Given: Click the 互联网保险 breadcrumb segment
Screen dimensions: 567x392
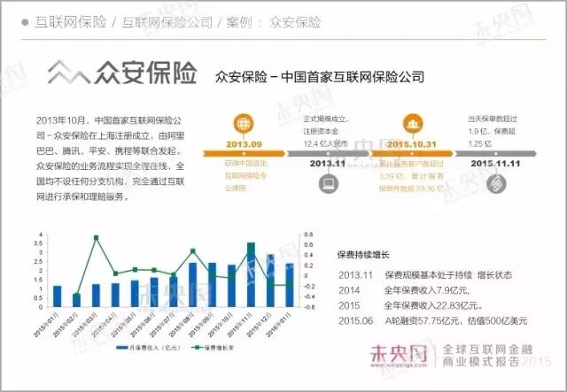Looking at the screenshot, I should (71, 22).
